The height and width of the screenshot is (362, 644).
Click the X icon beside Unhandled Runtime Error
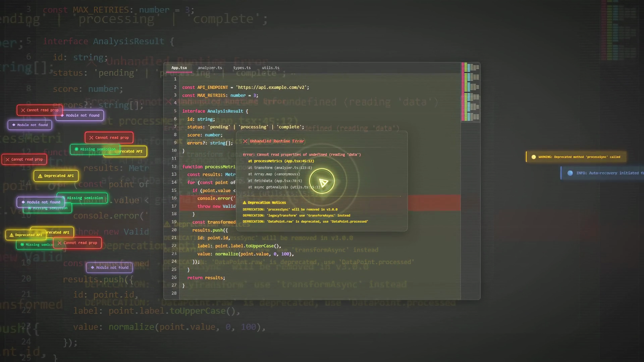click(x=245, y=141)
